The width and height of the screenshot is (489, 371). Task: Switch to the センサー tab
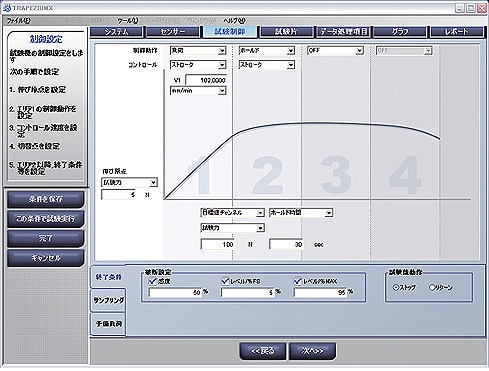point(173,32)
